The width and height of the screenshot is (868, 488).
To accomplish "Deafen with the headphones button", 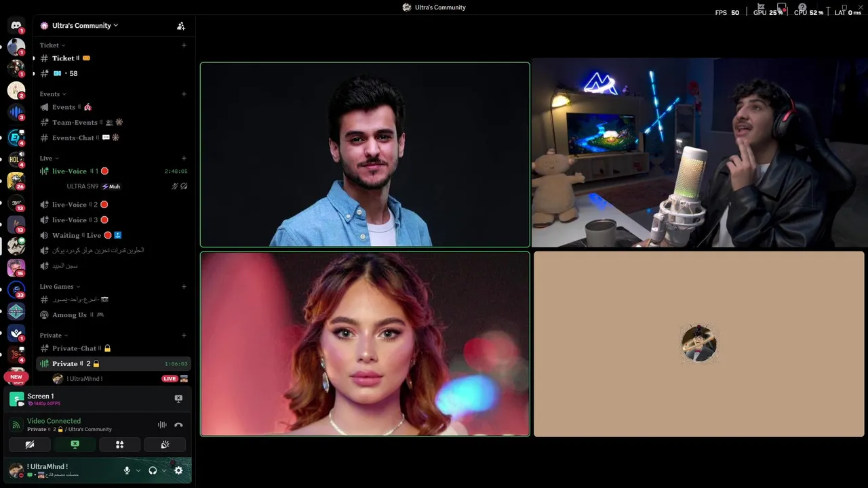I will (x=153, y=470).
